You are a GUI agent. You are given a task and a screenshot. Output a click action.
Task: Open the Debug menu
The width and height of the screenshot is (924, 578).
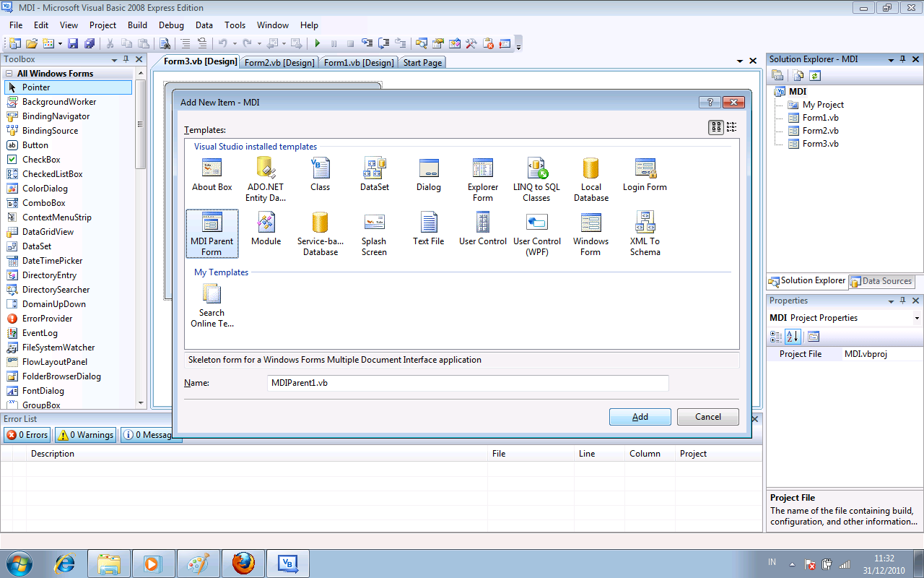tap(172, 25)
